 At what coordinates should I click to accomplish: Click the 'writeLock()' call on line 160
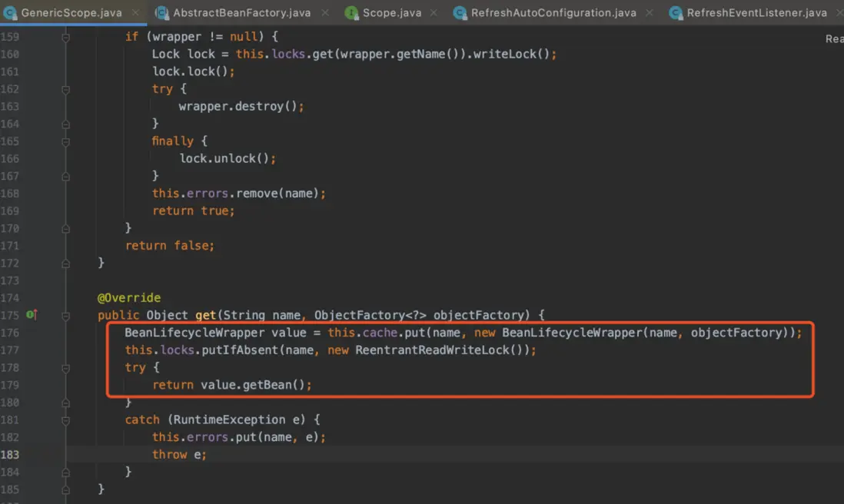click(511, 54)
